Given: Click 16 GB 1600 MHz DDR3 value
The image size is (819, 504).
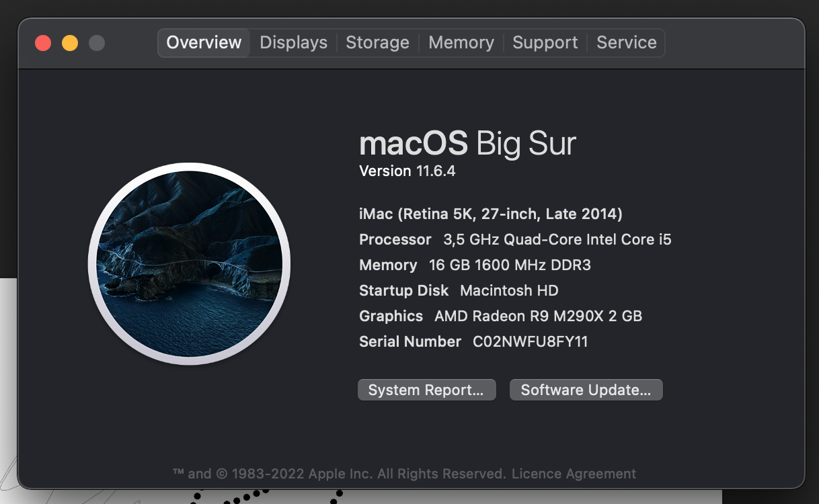Looking at the screenshot, I should 510,265.
